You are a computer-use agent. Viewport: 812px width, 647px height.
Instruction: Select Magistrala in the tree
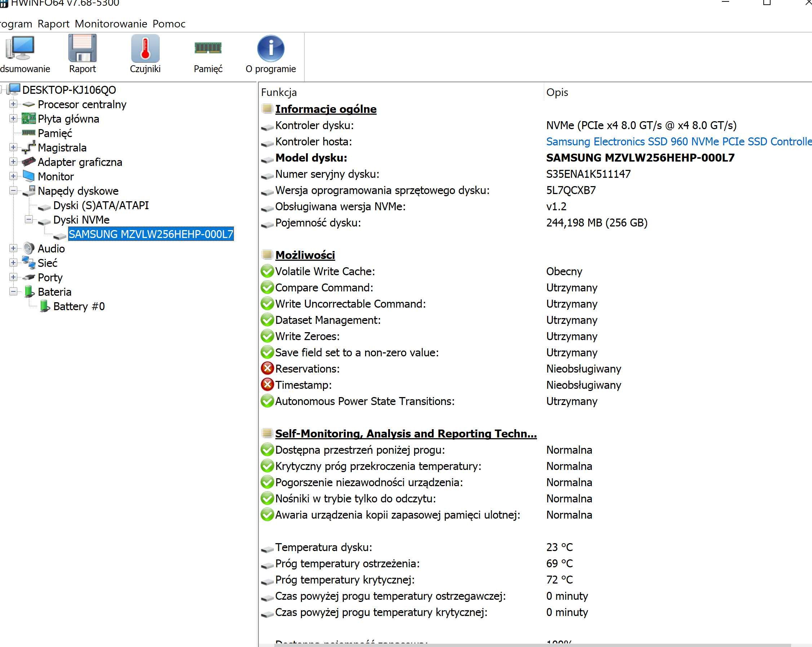pos(62,148)
